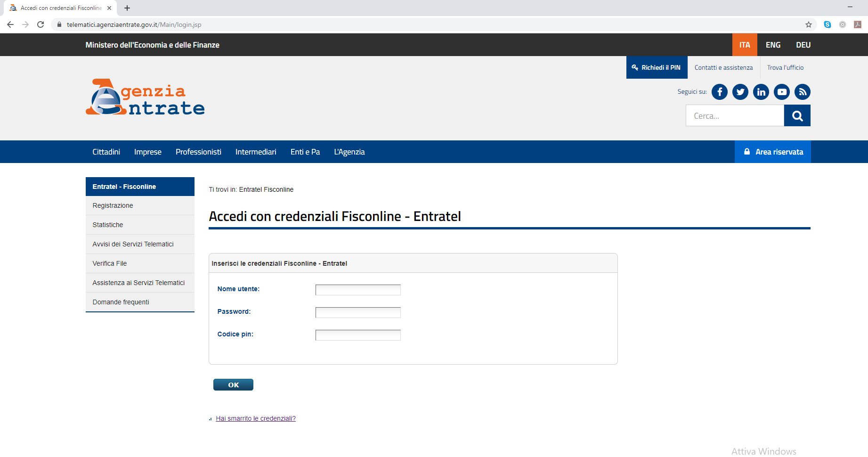This screenshot has width=868, height=457.
Task: Select Entratel - Fisconline sidebar header
Action: pos(140,187)
